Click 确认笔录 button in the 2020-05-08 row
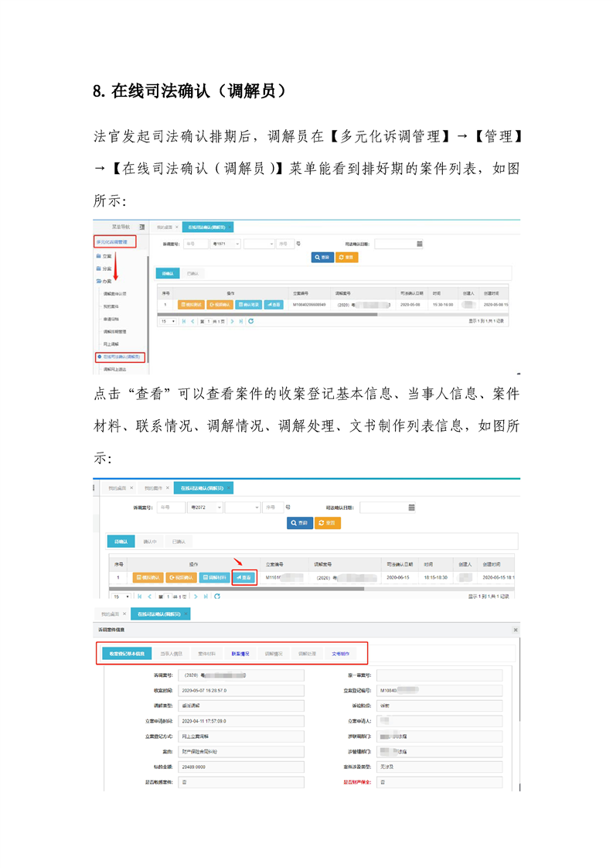Viewport: 613px width, 868px height. pos(248,305)
